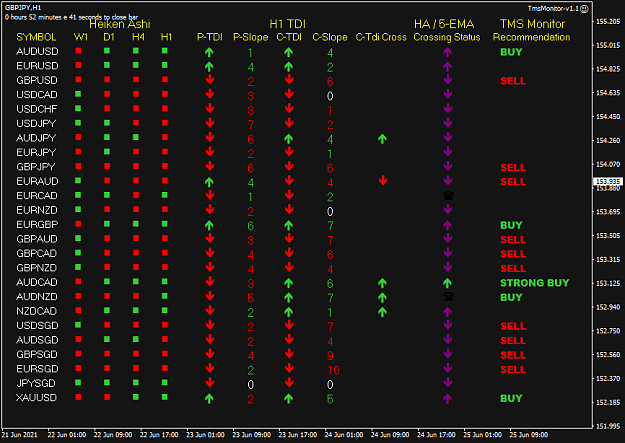Click the USDJPY purple down crossing arrow

448,123
